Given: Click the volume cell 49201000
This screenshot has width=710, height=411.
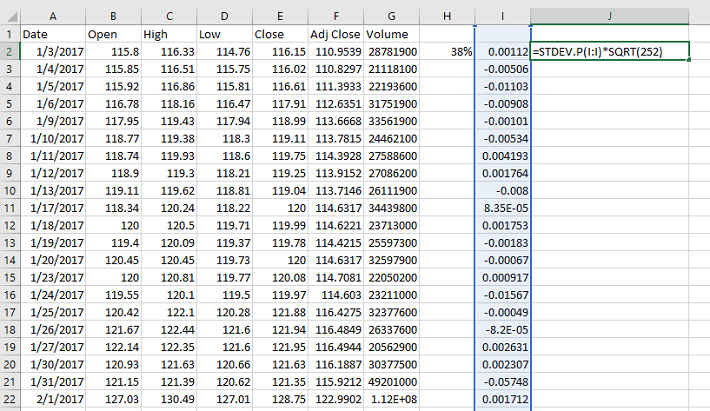Looking at the screenshot, I should [392, 382].
